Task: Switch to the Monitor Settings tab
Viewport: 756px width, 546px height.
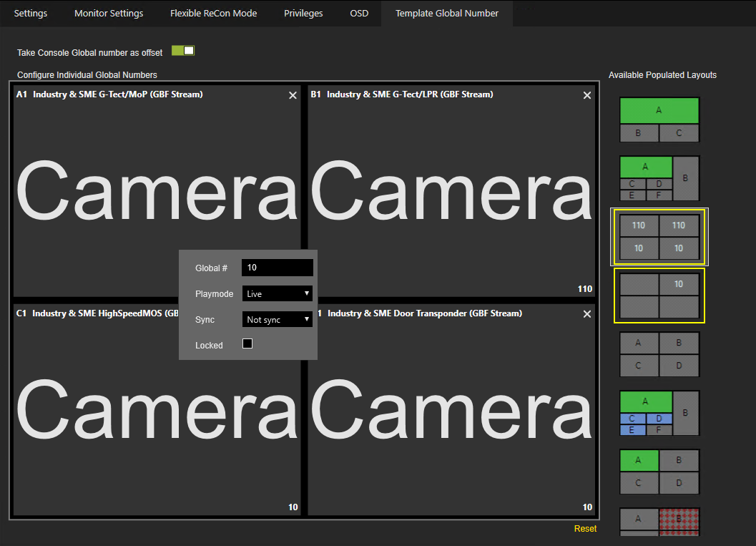Action: (x=109, y=13)
